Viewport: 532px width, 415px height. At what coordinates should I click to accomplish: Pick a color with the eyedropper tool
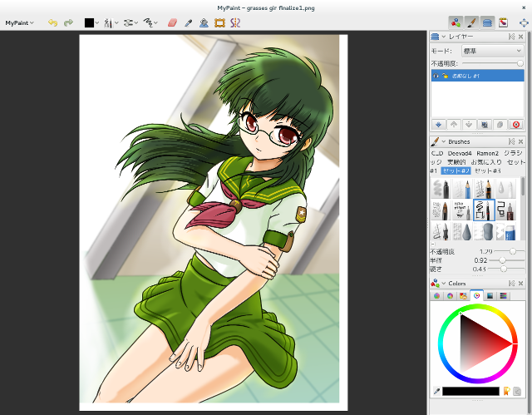point(189,22)
